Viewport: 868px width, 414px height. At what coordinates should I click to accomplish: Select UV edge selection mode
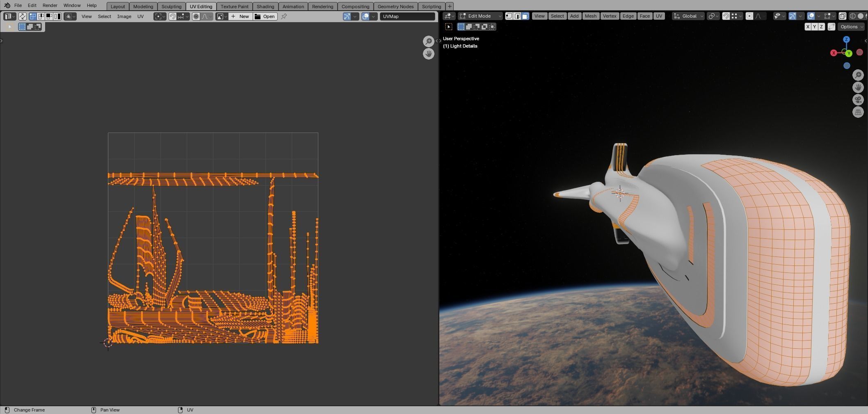(x=41, y=16)
